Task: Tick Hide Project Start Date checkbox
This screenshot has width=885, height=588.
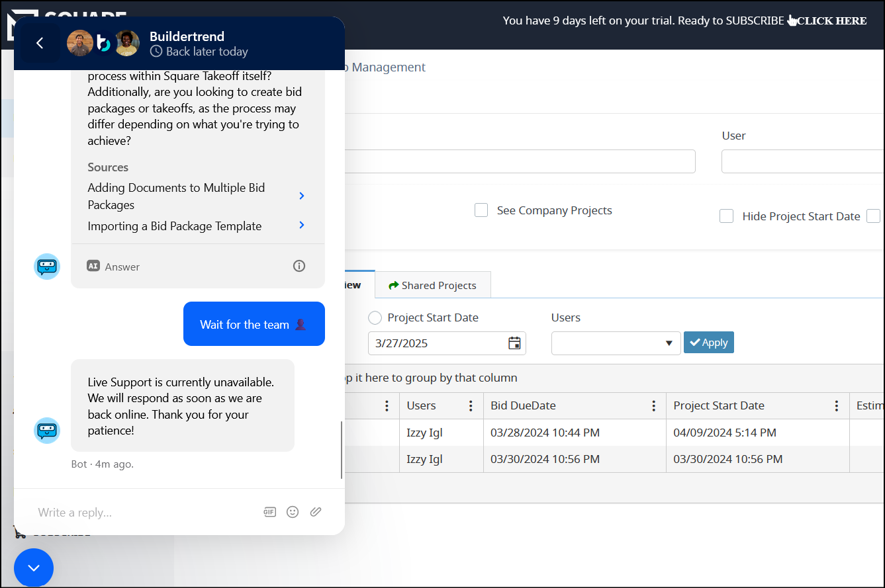Action: [727, 216]
